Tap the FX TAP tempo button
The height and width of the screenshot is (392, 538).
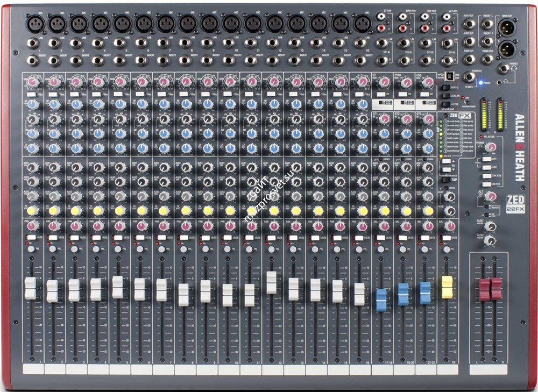coord(445,180)
